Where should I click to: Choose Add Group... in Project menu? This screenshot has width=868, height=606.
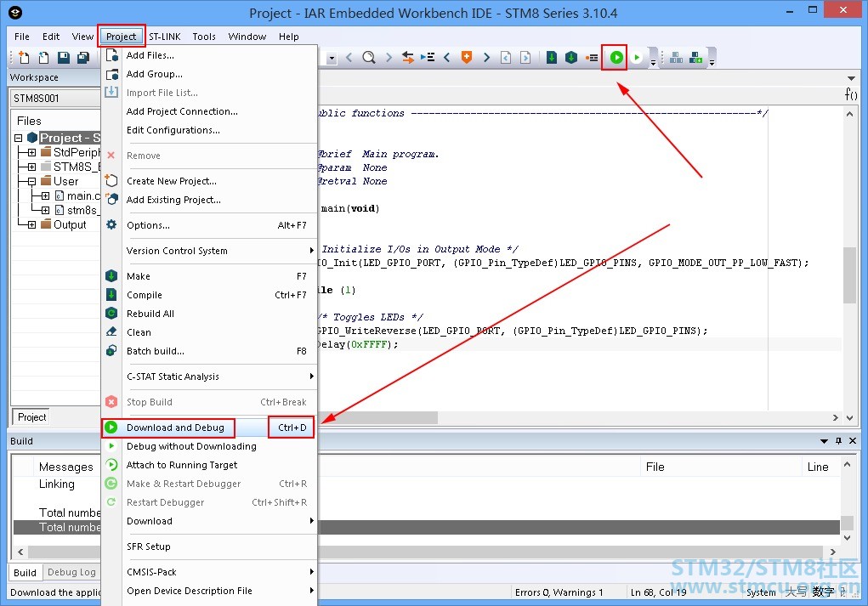coord(209,74)
